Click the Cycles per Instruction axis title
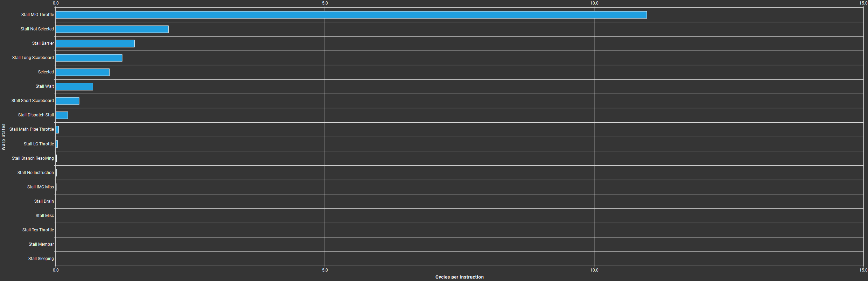The width and height of the screenshot is (868, 281). pyautogui.click(x=459, y=277)
